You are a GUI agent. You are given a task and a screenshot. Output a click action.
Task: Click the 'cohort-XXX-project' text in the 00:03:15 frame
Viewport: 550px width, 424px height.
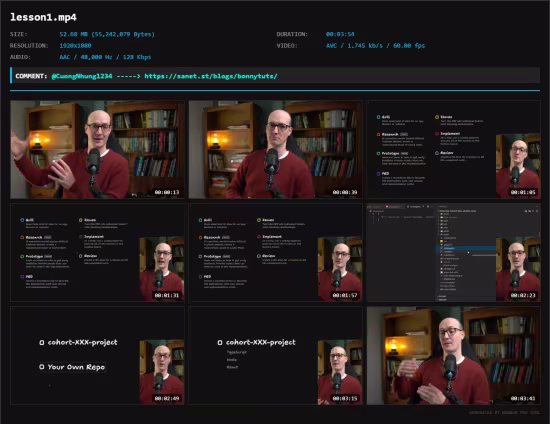coord(261,342)
